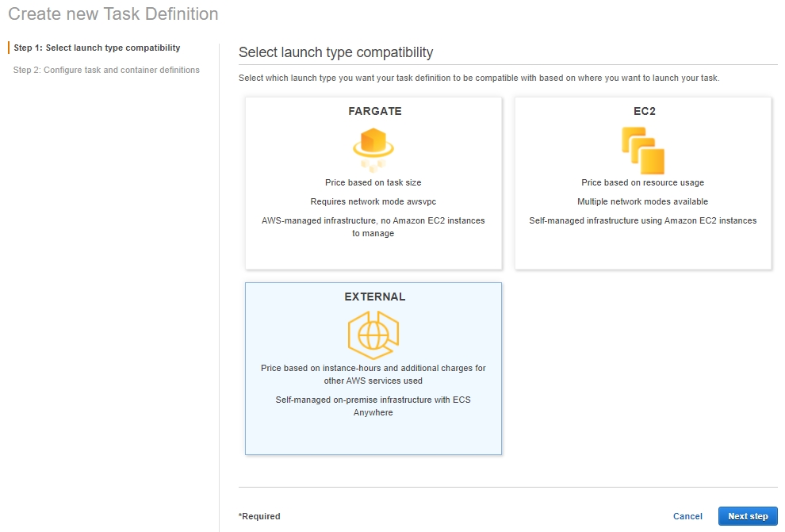The image size is (785, 532).
Task: Choose the FARGATE launch type heading
Action: pyautogui.click(x=375, y=111)
